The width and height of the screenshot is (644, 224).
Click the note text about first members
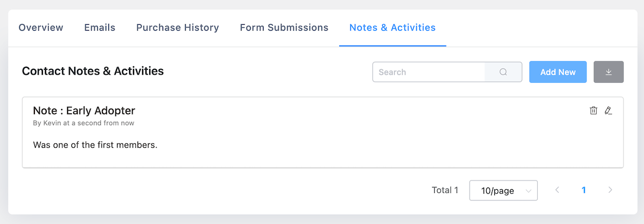click(x=95, y=145)
